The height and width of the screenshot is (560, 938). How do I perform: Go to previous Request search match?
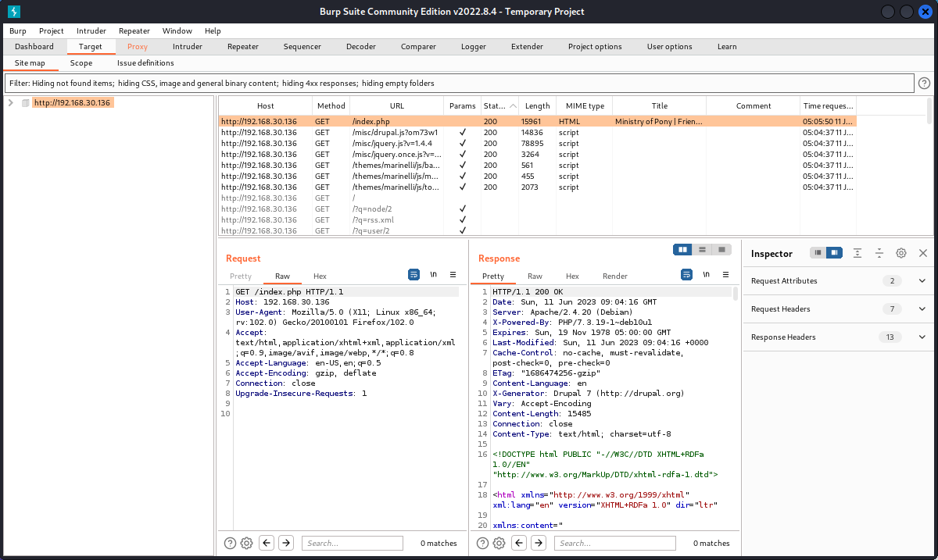click(267, 543)
